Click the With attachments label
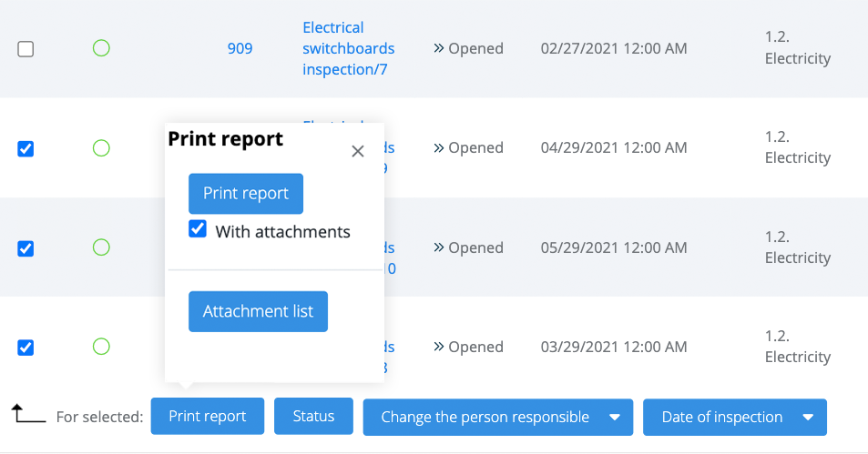Viewport: 868px width, 454px height. pos(283,232)
